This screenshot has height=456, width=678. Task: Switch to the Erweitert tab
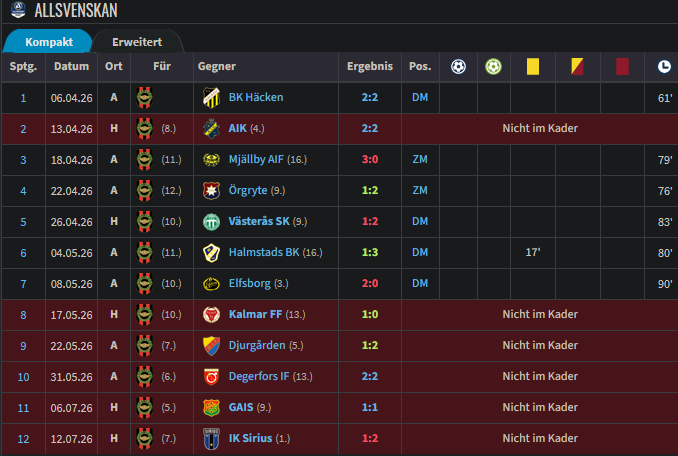tap(137, 42)
